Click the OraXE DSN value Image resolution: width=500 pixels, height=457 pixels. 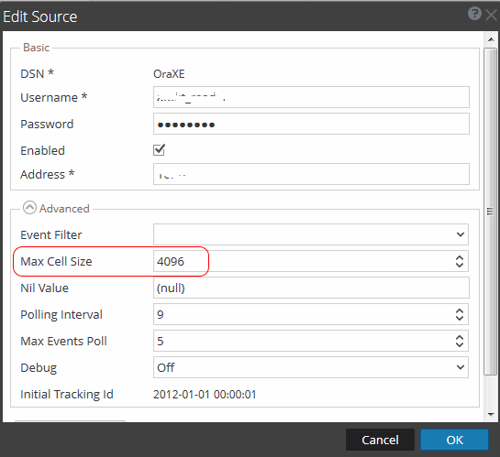click(x=169, y=74)
